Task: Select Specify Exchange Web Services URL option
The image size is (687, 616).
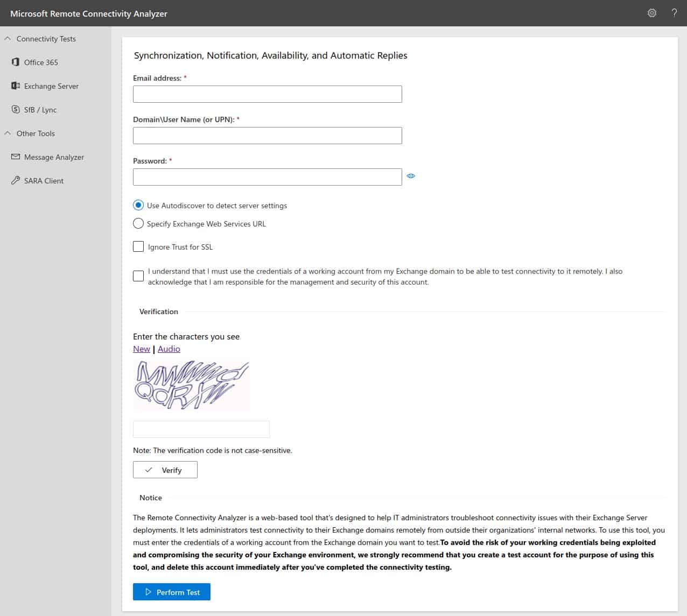Action: click(x=138, y=223)
